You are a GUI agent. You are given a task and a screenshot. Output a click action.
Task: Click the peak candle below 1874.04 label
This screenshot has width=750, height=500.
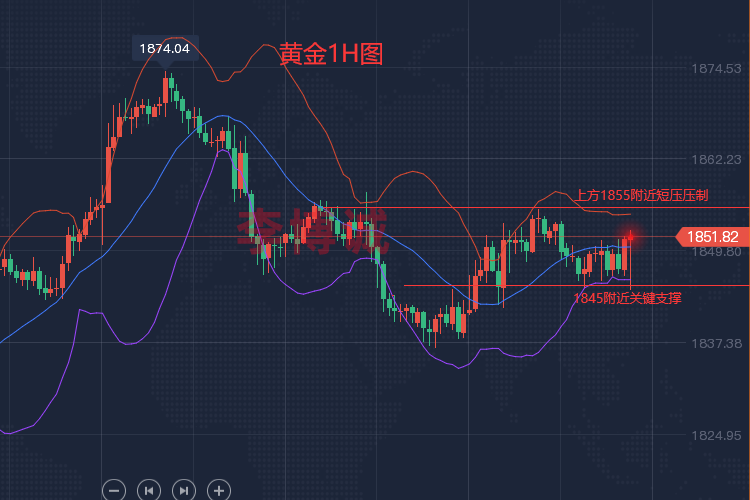pyautogui.click(x=167, y=90)
